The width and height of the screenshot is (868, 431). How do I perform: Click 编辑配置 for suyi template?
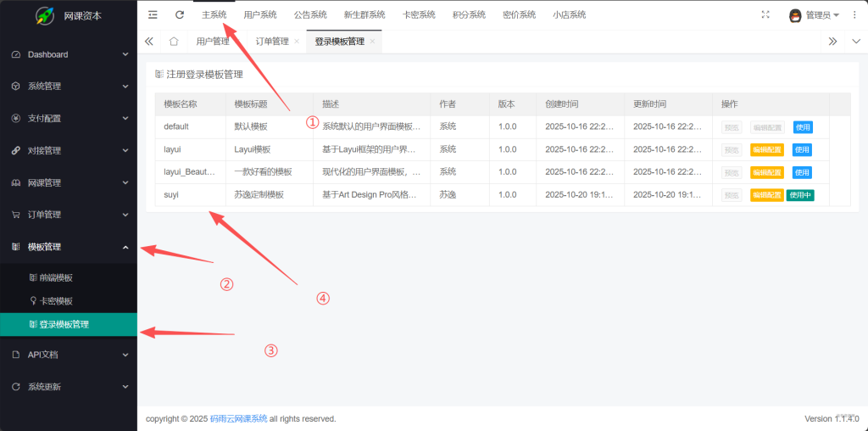coord(766,195)
